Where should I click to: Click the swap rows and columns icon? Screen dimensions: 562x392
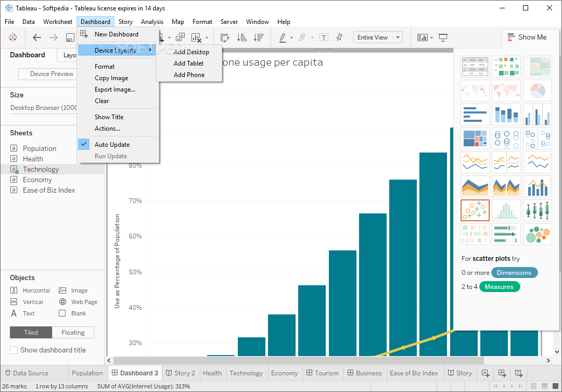pos(225,37)
